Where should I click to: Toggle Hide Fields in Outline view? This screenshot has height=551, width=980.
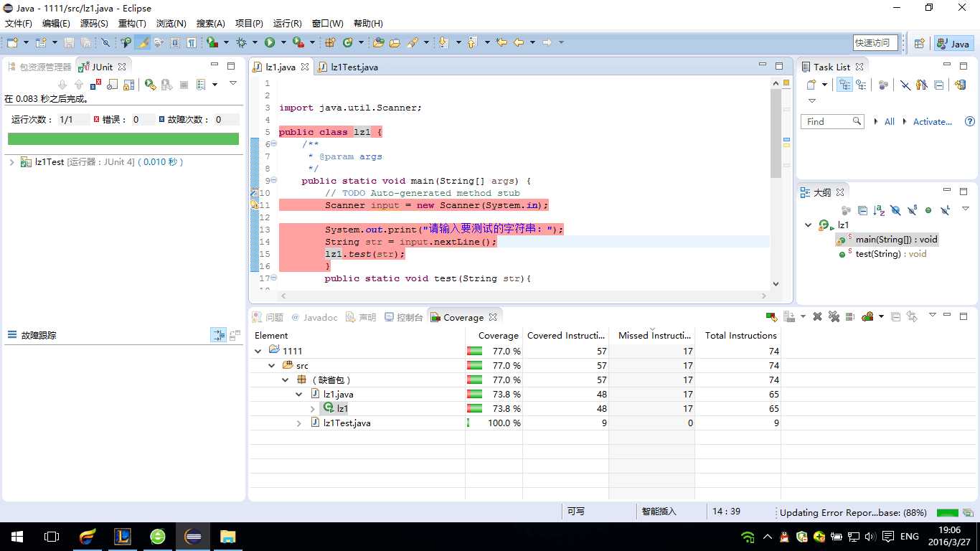[895, 210]
